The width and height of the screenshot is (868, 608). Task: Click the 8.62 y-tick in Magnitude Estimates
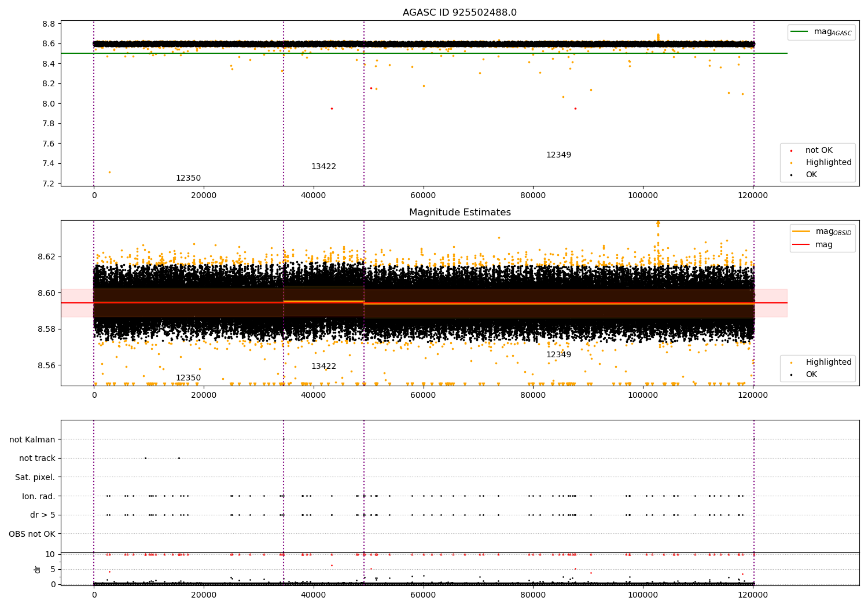tap(47, 257)
